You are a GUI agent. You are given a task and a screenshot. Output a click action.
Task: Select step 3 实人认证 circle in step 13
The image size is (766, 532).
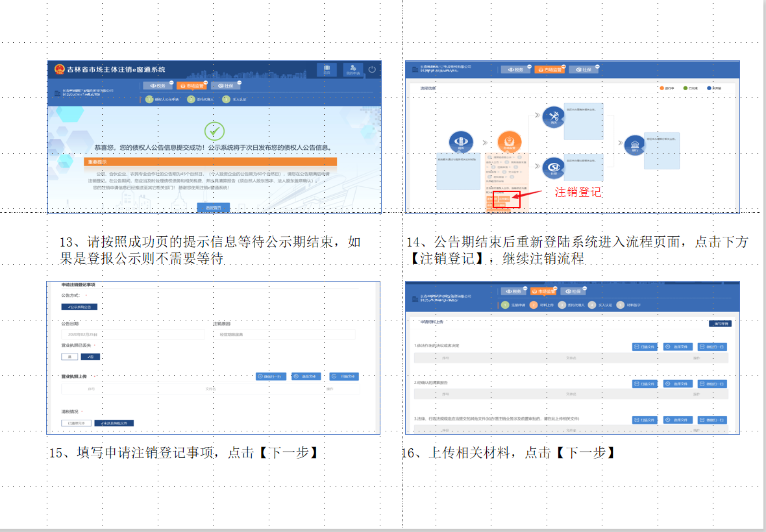[x=226, y=99]
